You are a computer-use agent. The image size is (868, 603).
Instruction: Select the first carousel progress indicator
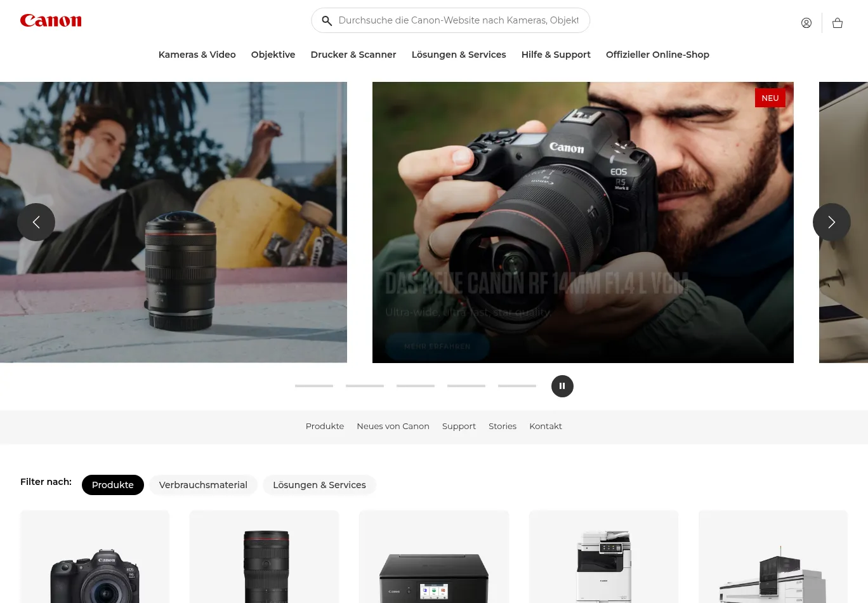(x=314, y=386)
